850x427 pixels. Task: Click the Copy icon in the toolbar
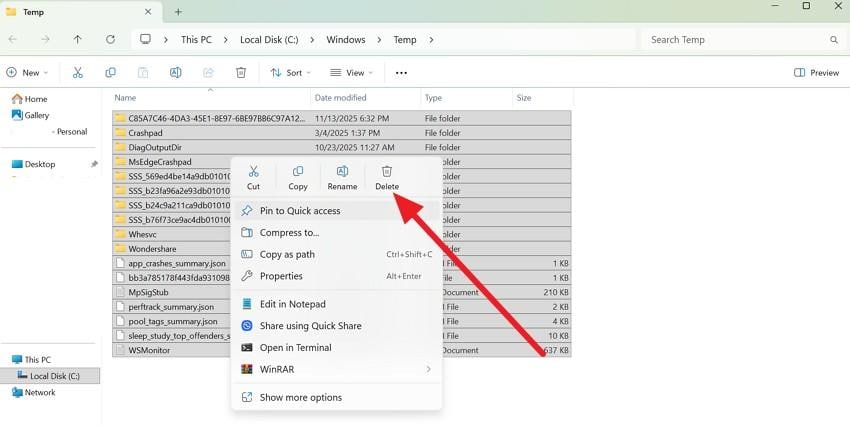point(111,73)
